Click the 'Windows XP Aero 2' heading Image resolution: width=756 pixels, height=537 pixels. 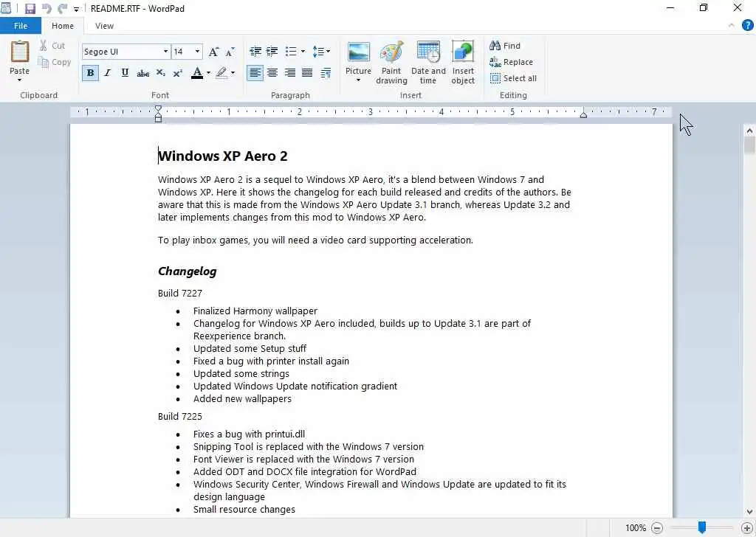(223, 156)
